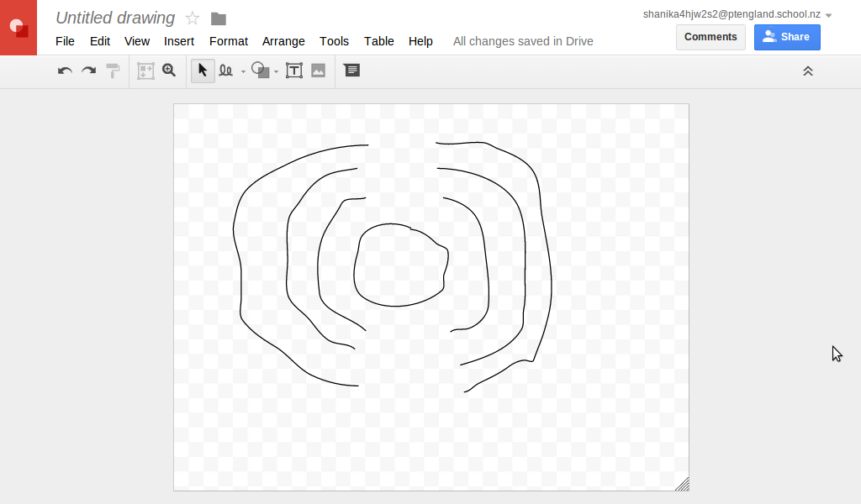Open the Insert menu
The height and width of the screenshot is (504, 861).
click(x=179, y=41)
